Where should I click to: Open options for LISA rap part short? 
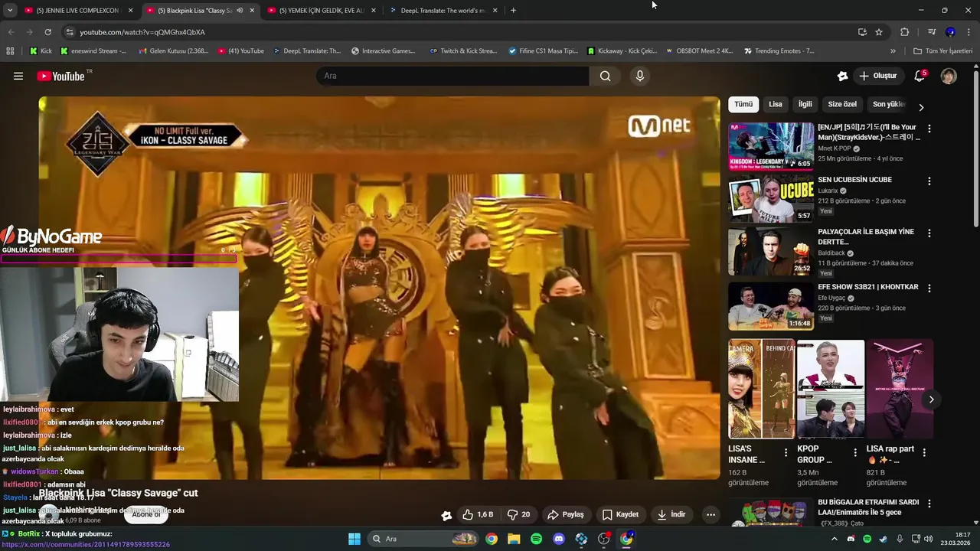[x=924, y=453]
